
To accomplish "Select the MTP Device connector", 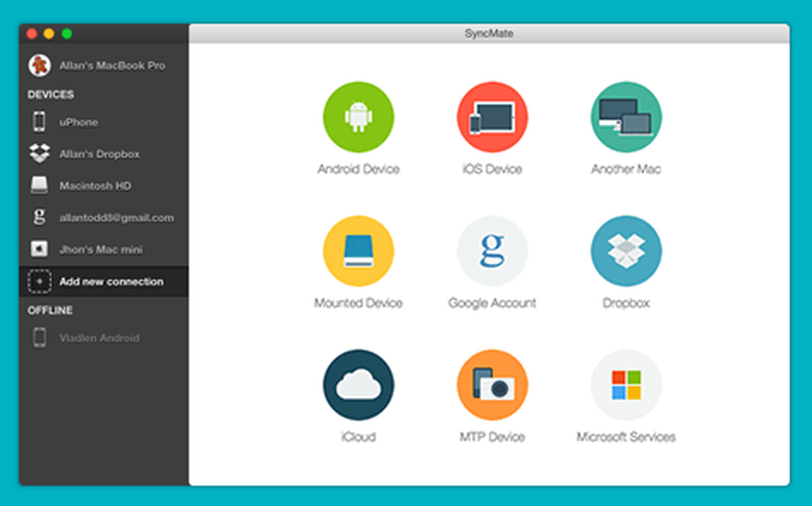I will [491, 384].
